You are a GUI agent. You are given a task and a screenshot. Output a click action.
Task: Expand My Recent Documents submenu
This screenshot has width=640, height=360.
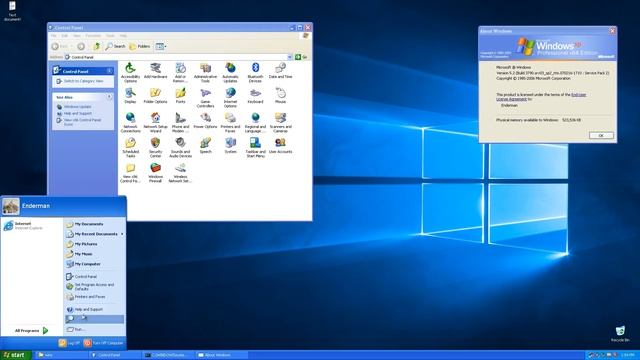point(94,234)
